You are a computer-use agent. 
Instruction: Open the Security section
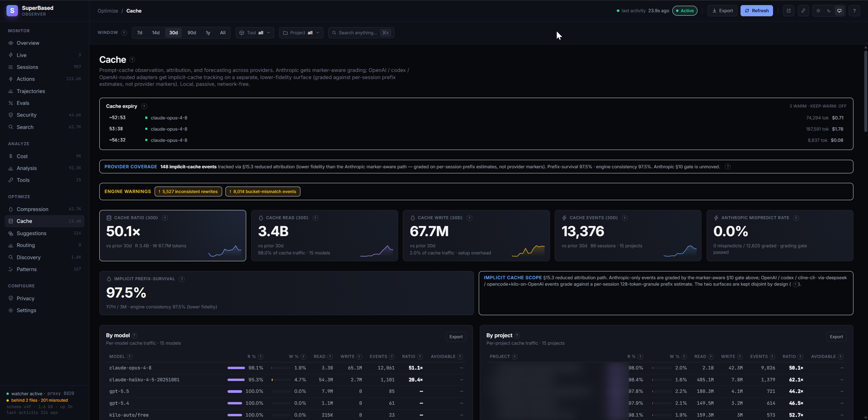point(44,115)
